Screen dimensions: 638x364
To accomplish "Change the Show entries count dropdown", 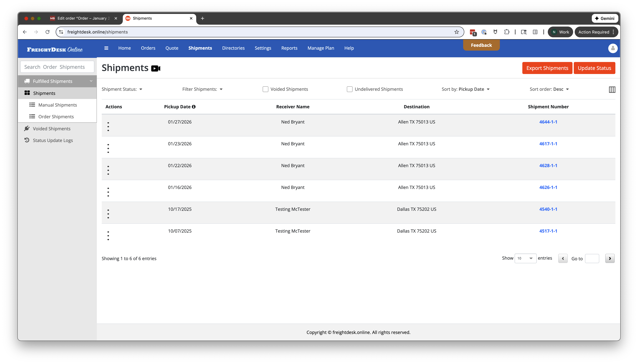I will (x=525, y=258).
